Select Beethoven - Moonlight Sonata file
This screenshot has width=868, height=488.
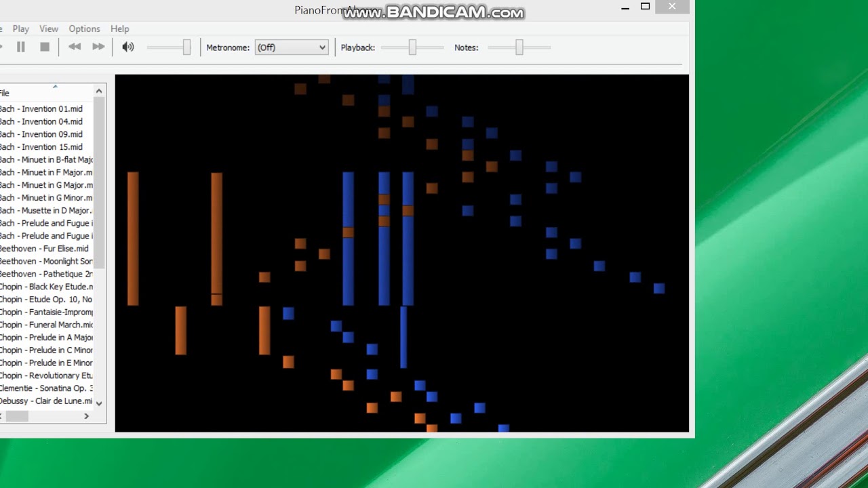tap(46, 261)
